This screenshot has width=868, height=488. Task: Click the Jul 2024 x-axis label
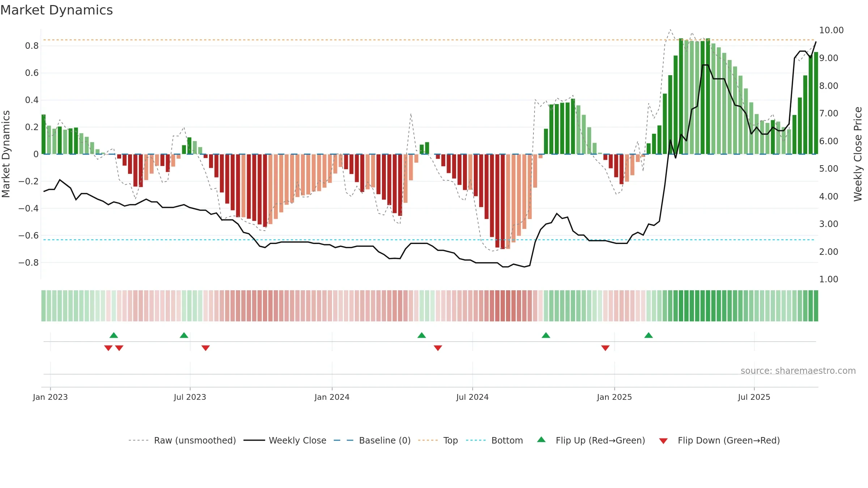[472, 397]
